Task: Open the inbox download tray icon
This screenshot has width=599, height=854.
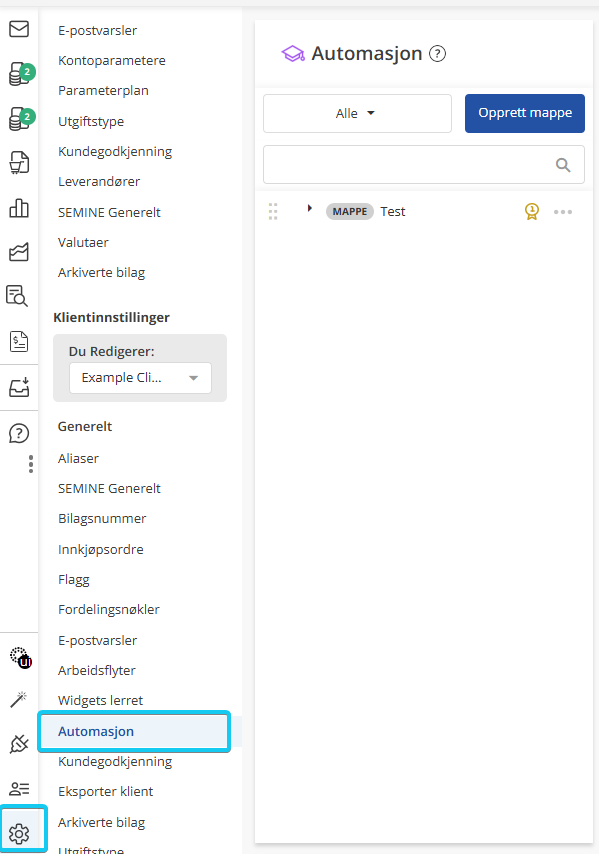Action: (x=19, y=388)
